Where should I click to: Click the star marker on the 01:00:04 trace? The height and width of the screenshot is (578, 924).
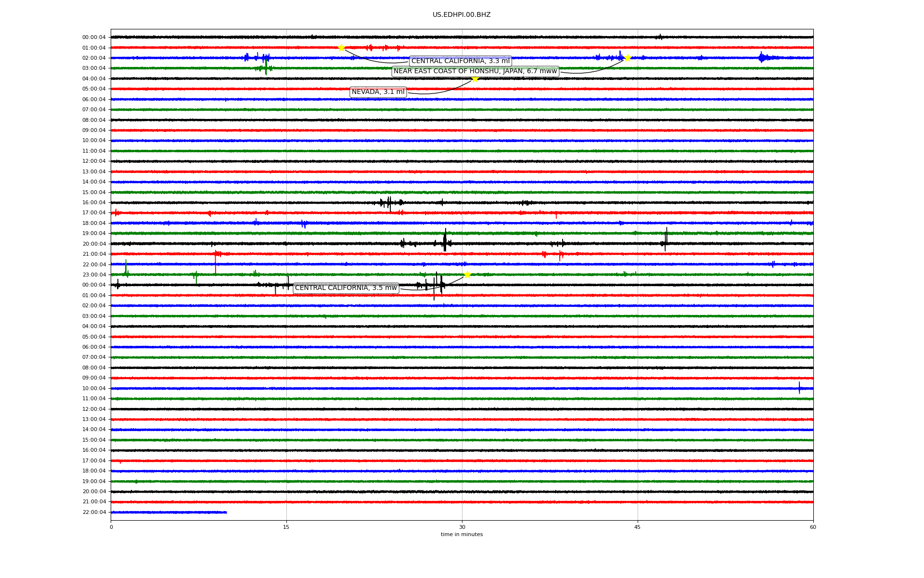(341, 48)
